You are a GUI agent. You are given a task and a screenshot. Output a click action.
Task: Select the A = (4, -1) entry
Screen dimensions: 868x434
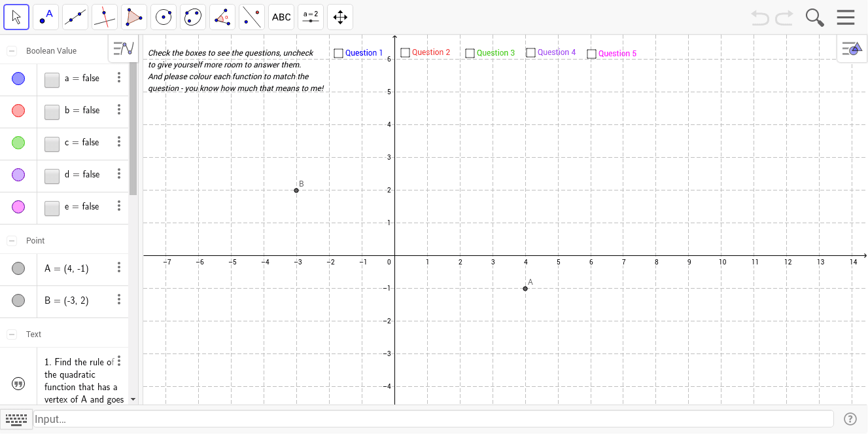(x=67, y=268)
